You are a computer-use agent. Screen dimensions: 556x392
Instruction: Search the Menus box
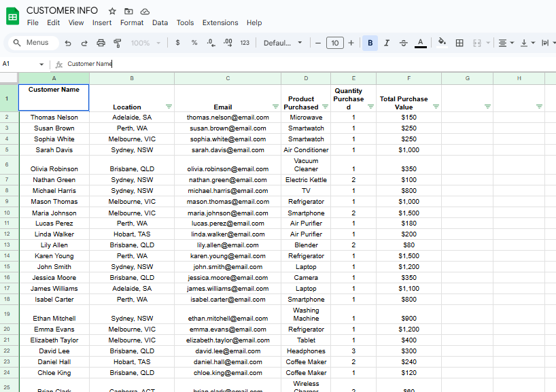click(x=33, y=43)
